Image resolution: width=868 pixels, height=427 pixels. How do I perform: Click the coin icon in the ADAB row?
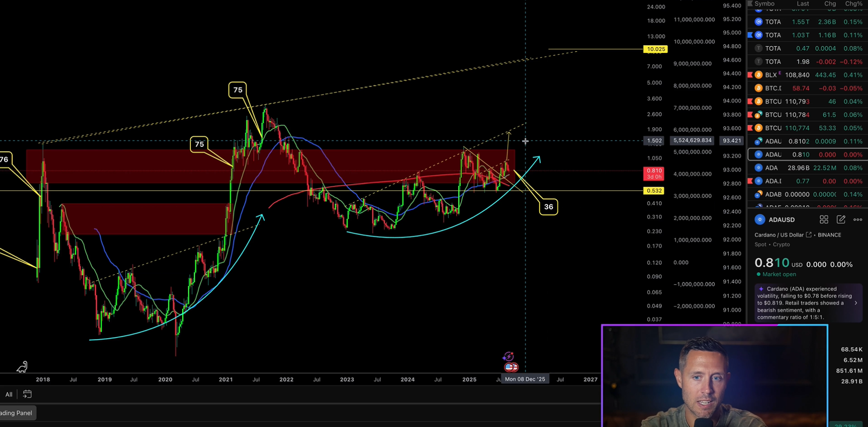pos(758,194)
